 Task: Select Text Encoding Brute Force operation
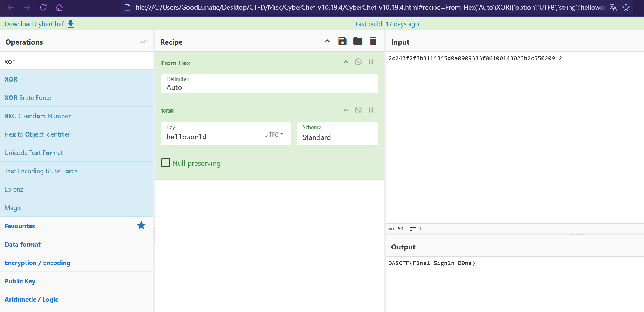pyautogui.click(x=77, y=171)
